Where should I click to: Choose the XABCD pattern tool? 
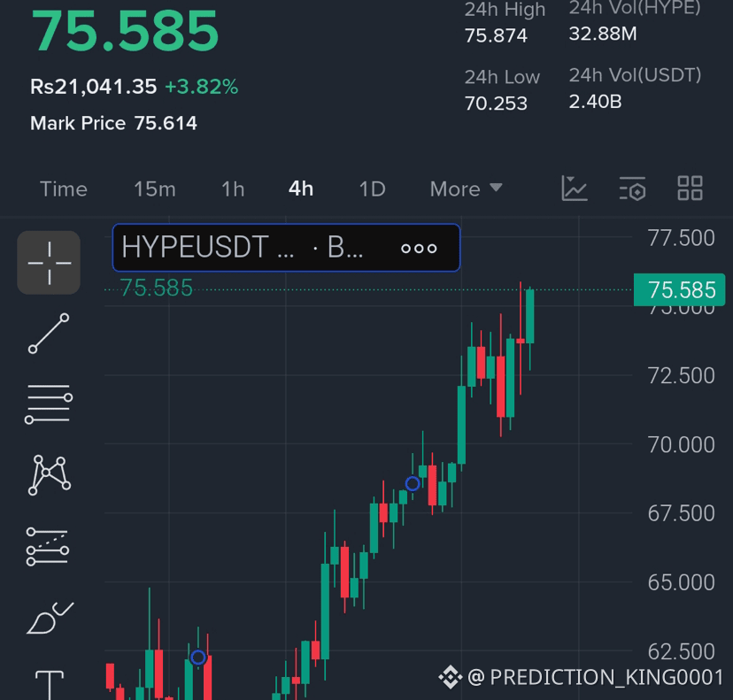(49, 474)
